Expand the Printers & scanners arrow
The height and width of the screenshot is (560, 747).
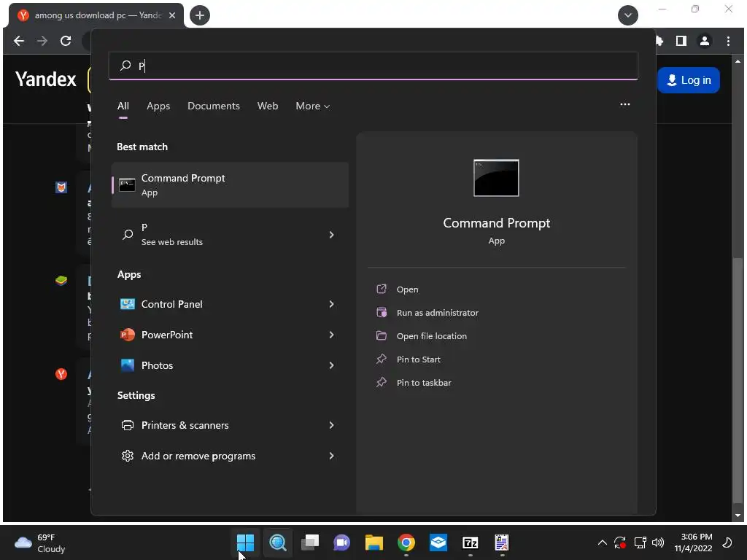pyautogui.click(x=332, y=425)
